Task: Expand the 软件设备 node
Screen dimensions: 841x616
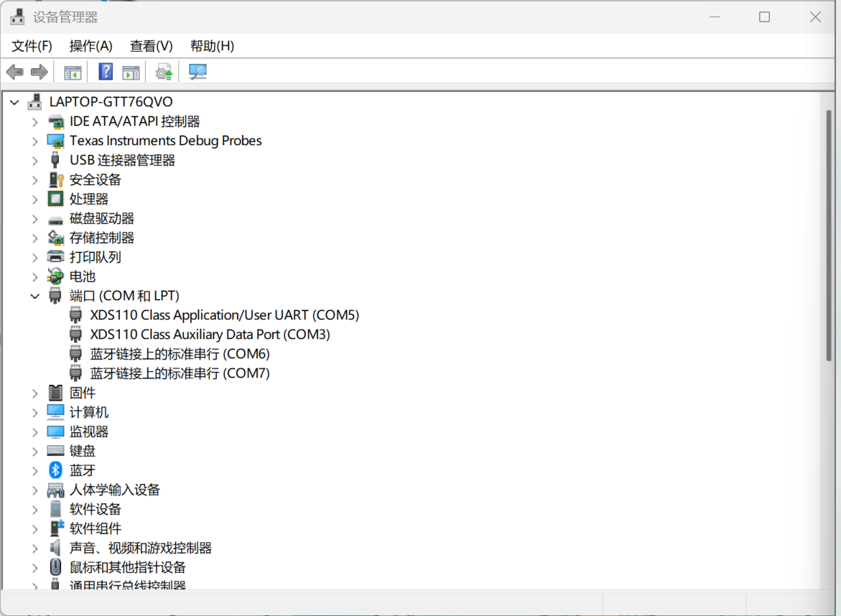Action: [35, 510]
